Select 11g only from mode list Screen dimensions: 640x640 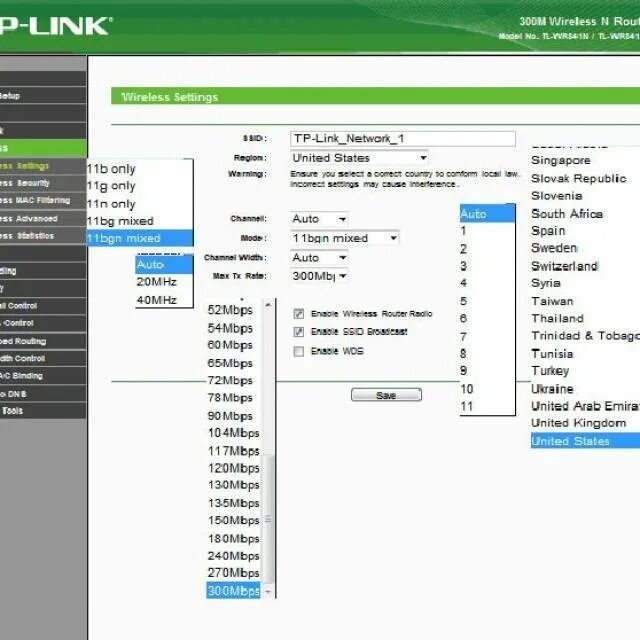pyautogui.click(x=140, y=186)
